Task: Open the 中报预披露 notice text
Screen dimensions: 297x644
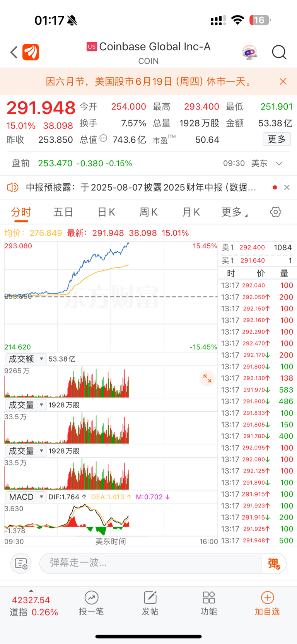Action: click(x=141, y=188)
